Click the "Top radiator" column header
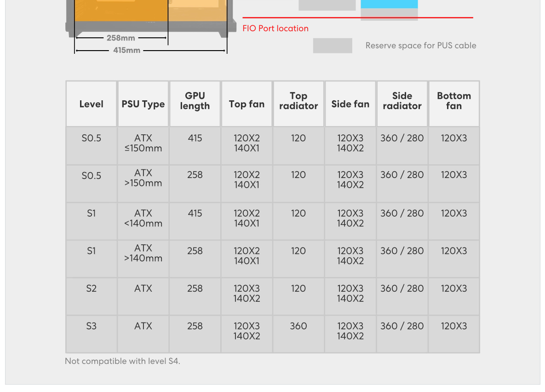 (x=298, y=104)
